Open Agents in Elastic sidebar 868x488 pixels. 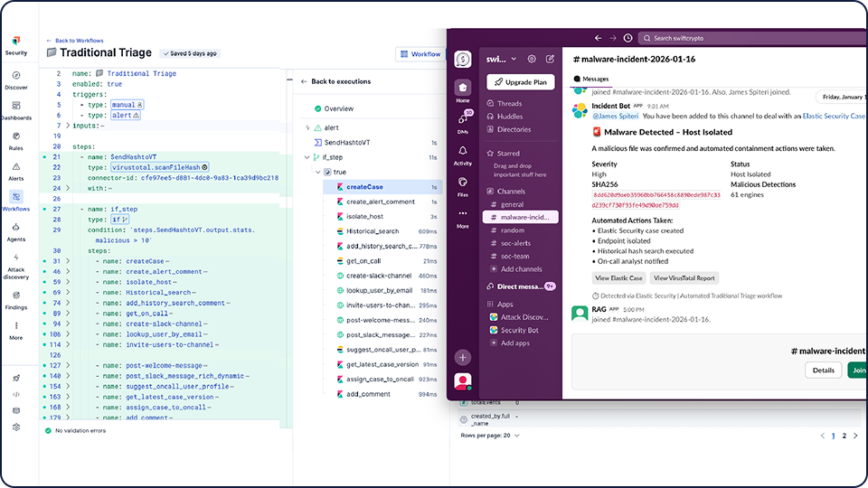click(16, 232)
